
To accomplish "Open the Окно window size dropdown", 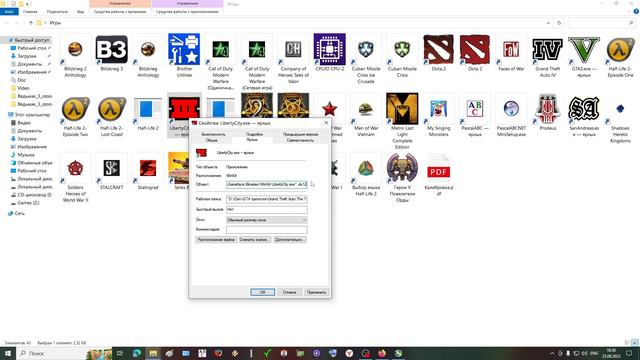I will [267, 220].
